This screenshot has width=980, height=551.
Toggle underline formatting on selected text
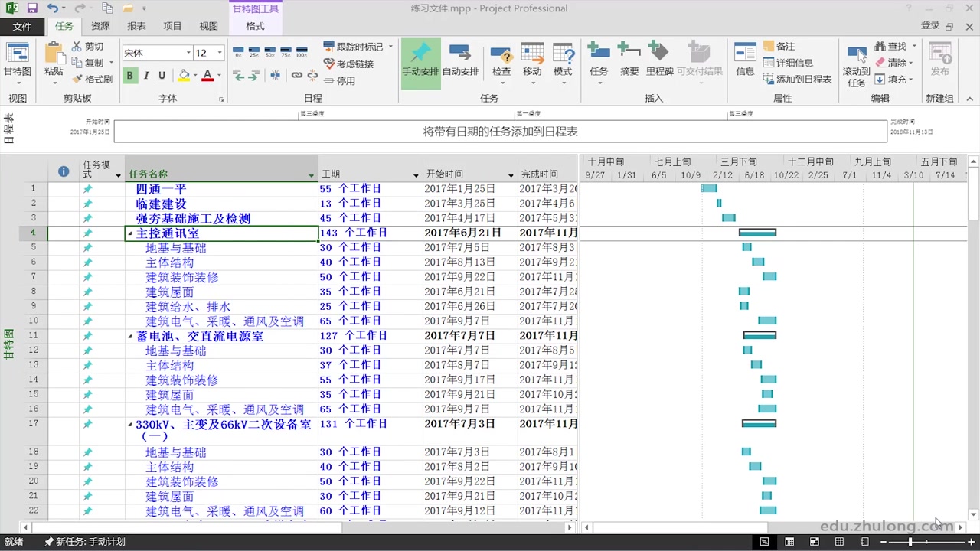pos(162,77)
